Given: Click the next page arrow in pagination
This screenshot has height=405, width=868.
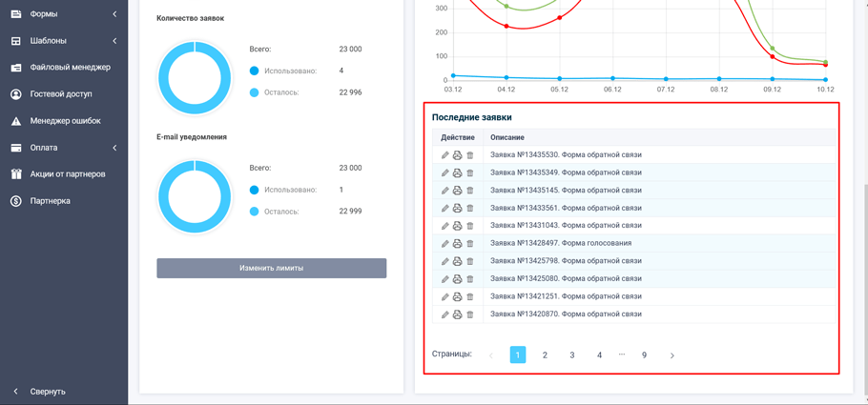Looking at the screenshot, I should click(672, 355).
